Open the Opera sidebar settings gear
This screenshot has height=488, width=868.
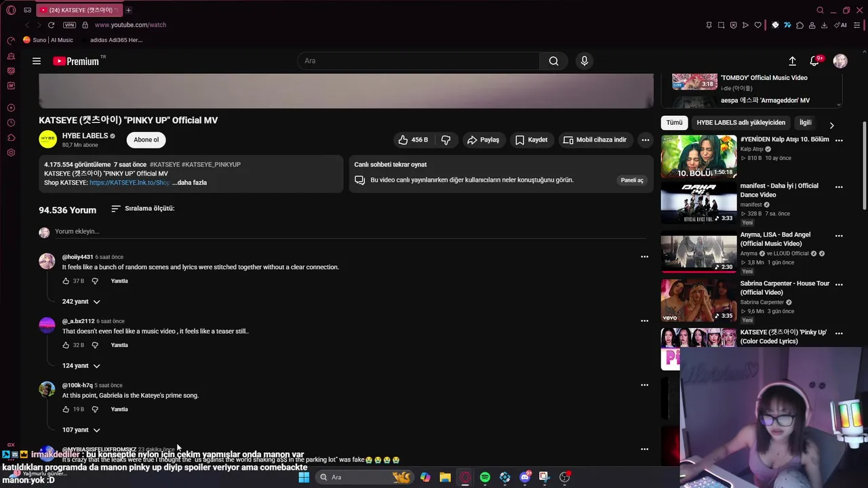11,152
